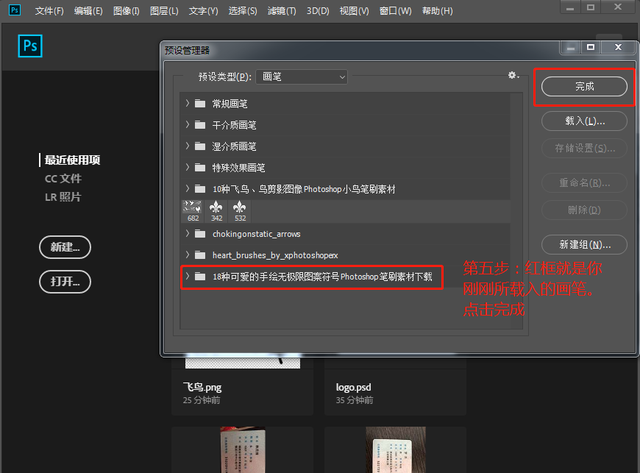Click the 常规画笔 folder icon
The width and height of the screenshot is (640, 473).
pyautogui.click(x=200, y=103)
